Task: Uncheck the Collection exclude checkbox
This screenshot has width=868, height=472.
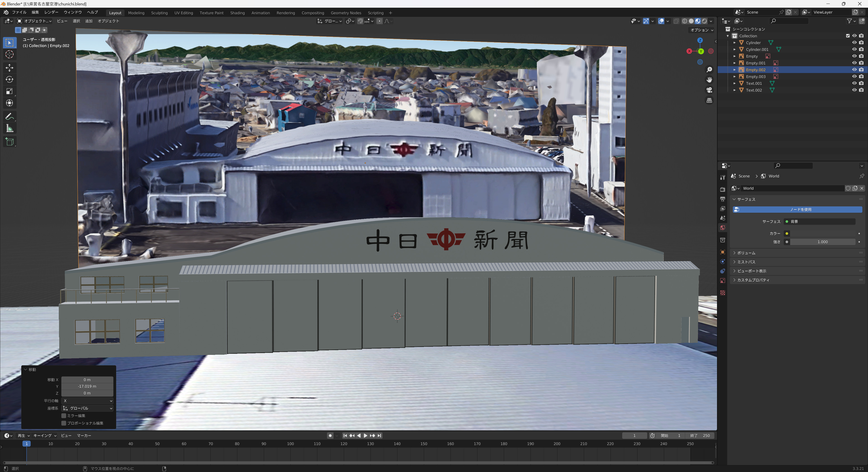Action: (x=848, y=36)
